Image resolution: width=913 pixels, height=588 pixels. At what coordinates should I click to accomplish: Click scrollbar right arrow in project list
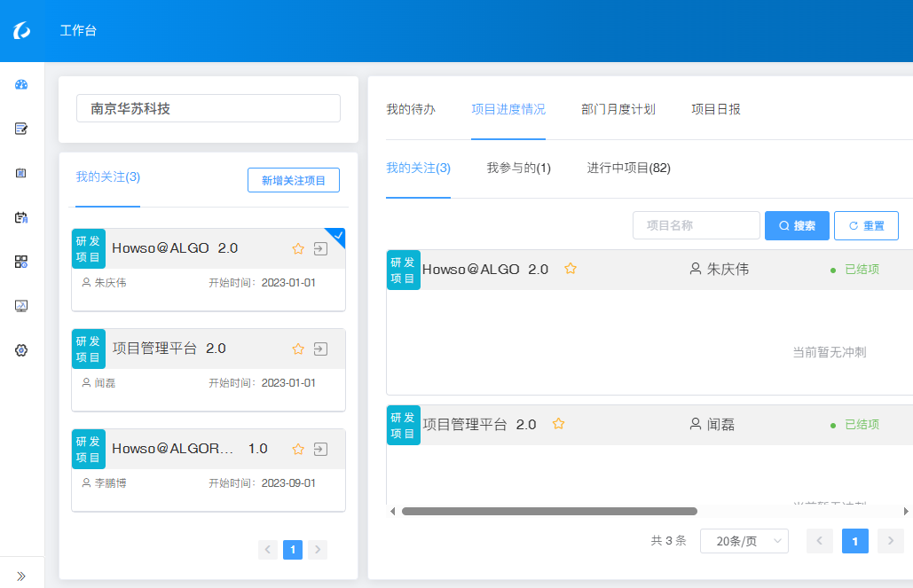coord(906,511)
